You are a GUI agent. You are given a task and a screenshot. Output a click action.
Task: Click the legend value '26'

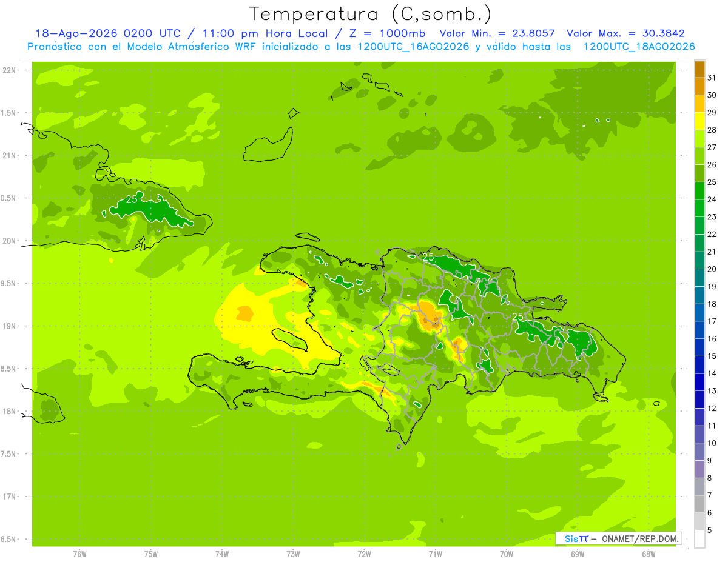pyautogui.click(x=712, y=165)
